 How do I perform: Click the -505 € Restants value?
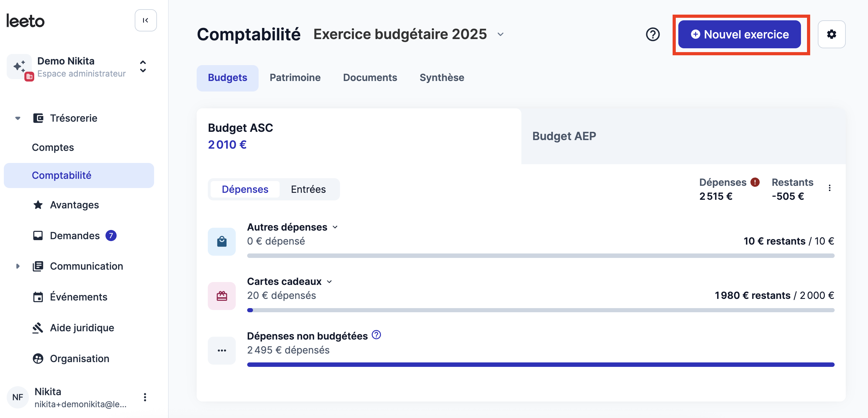click(x=788, y=196)
